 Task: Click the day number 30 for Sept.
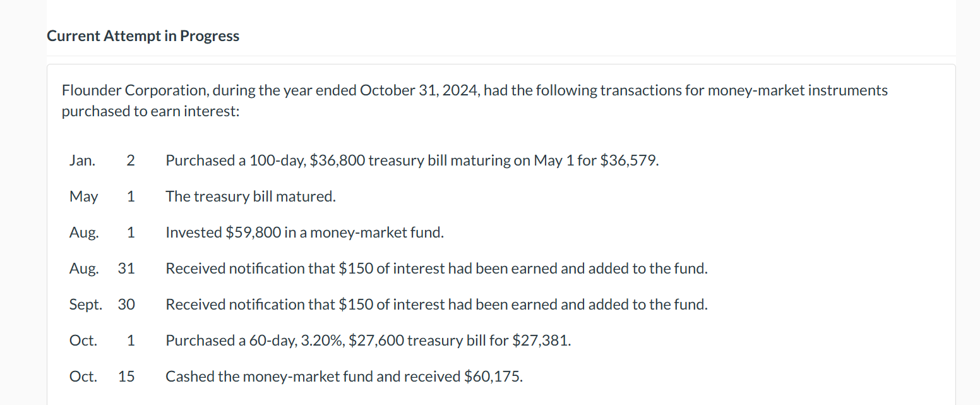[x=126, y=305]
